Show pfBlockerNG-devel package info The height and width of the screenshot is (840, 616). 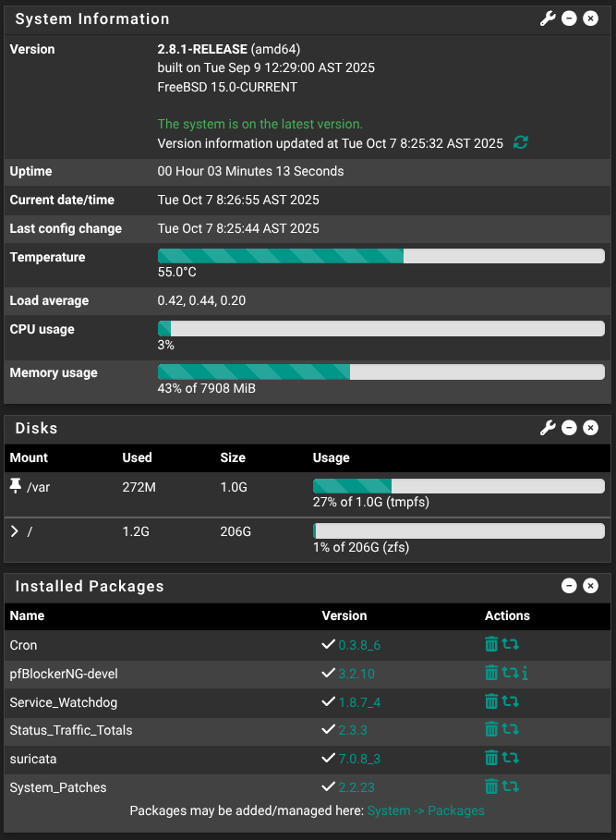click(x=525, y=674)
